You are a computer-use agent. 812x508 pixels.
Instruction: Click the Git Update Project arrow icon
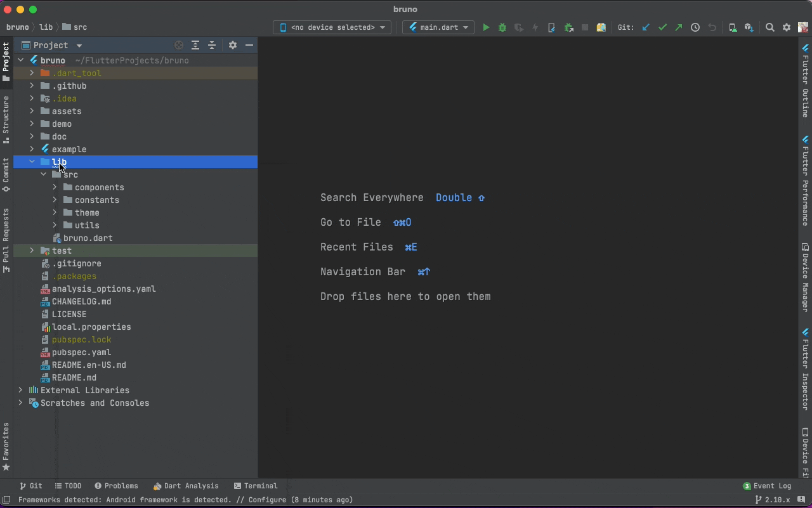[646, 27]
